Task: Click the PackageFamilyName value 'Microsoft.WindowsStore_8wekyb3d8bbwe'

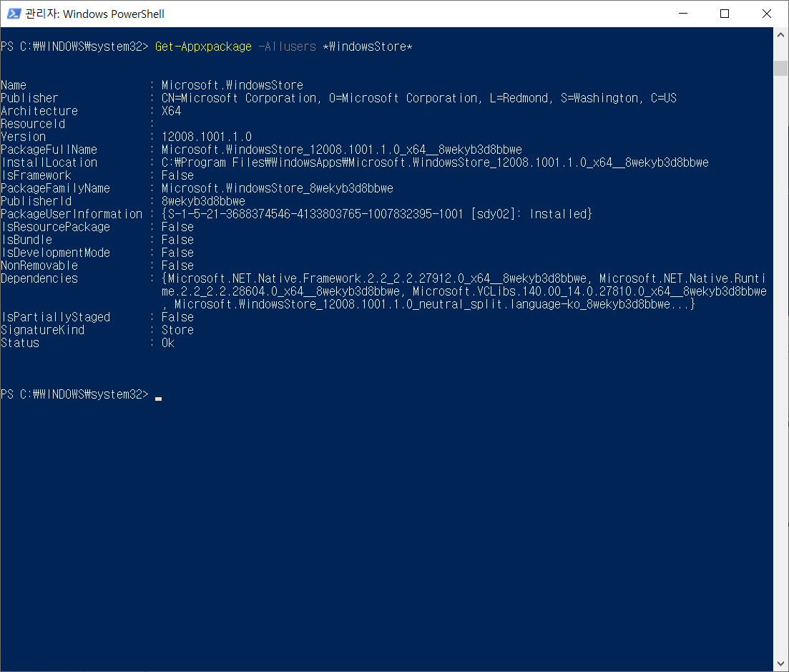Action: point(278,188)
